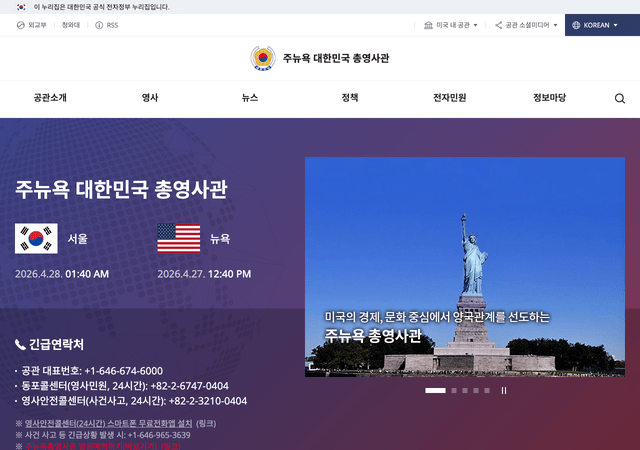
Task: Click the RSS info icon
Action: point(99,25)
